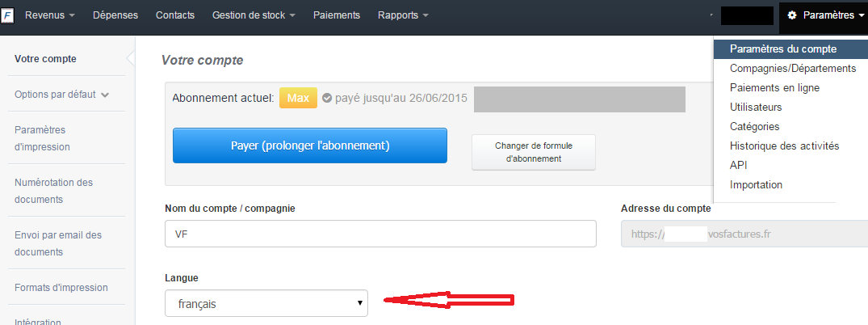This screenshot has height=325, width=868.
Task: Click the Nom du compte / compagnie field
Action: coord(380,234)
